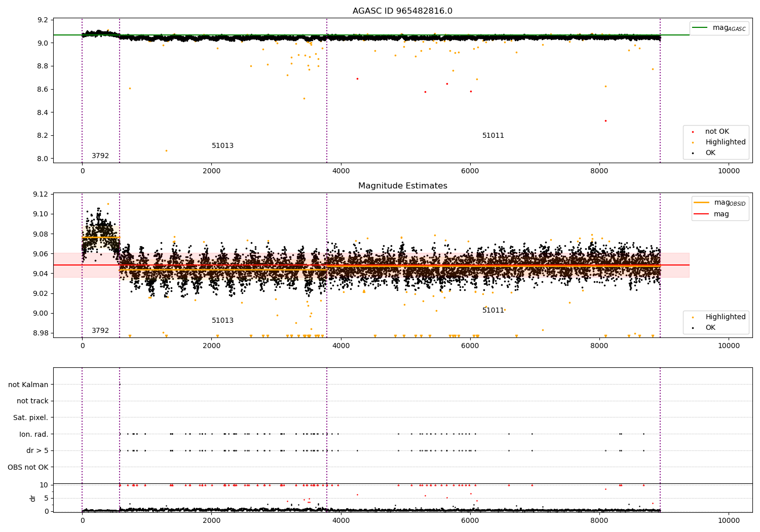
Task: Click the 10 tick on dr axis
Action: [44, 485]
